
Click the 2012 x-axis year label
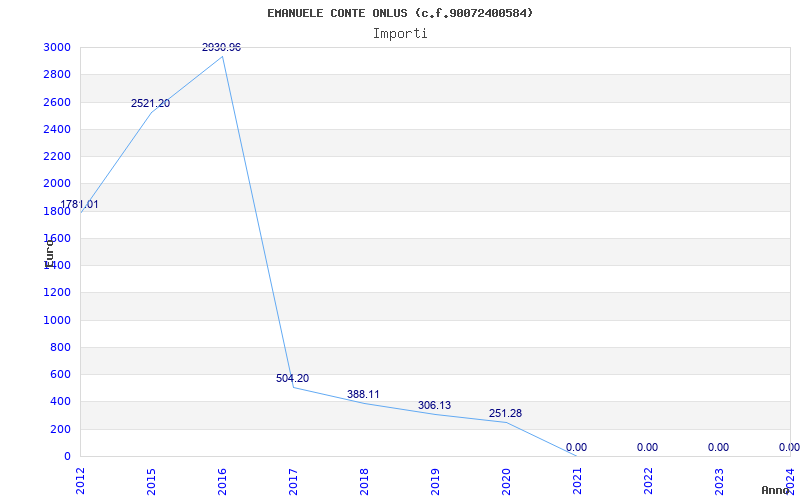click(x=80, y=481)
